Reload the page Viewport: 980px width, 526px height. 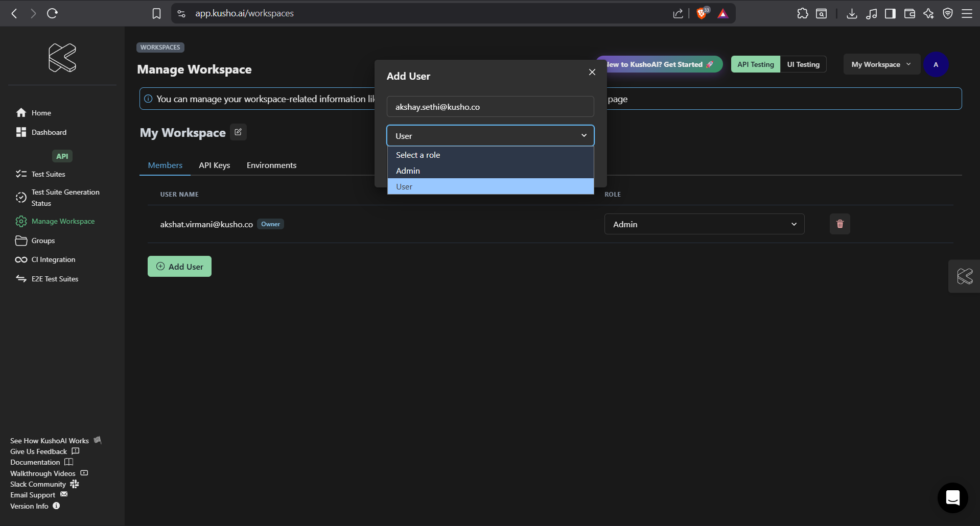pyautogui.click(x=52, y=13)
